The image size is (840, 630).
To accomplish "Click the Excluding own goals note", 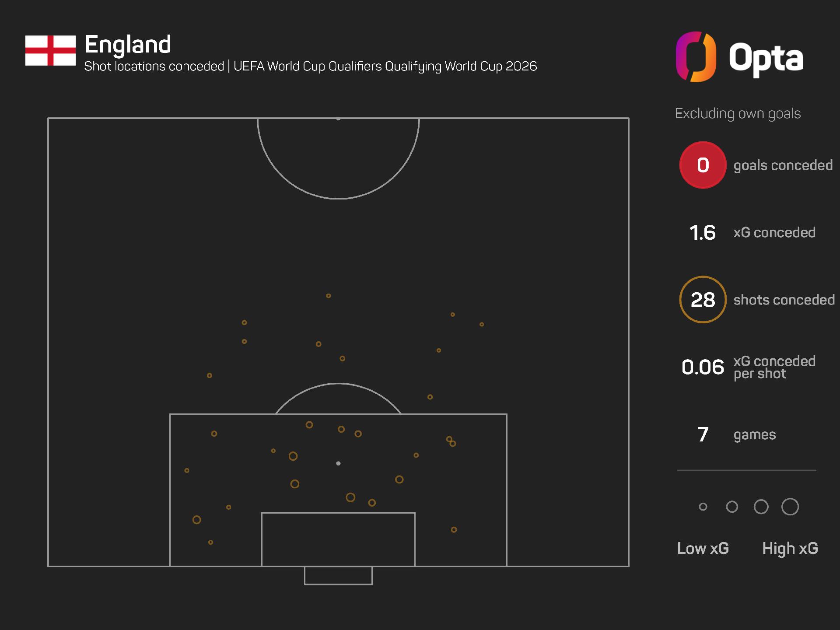I will pos(738,114).
